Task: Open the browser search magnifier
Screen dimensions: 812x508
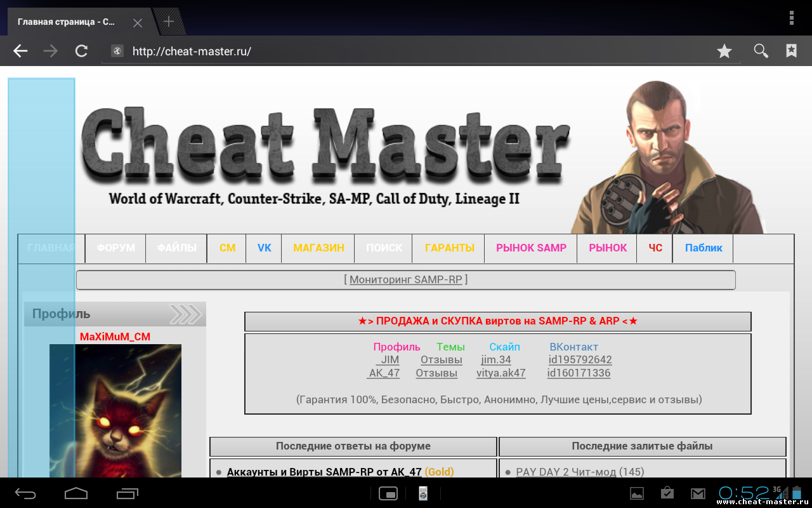Action: click(x=761, y=51)
